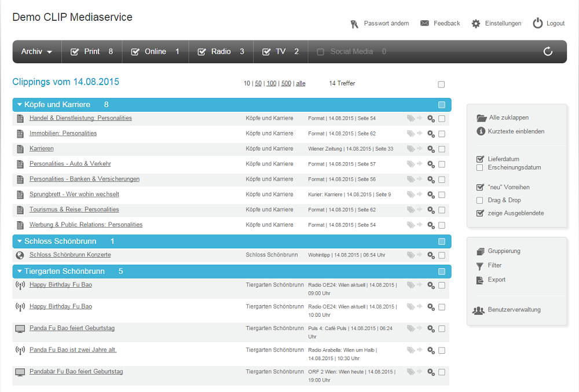The width and height of the screenshot is (579, 392).
Task: Click the gears icon beside Happy Birthday Fu Bao
Action: click(431, 285)
